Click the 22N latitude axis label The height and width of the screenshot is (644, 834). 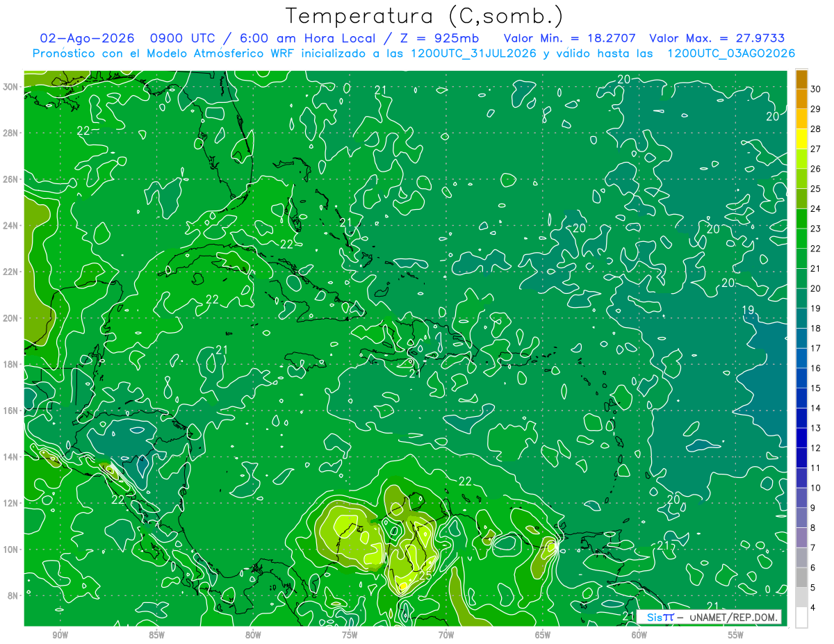pos(12,272)
